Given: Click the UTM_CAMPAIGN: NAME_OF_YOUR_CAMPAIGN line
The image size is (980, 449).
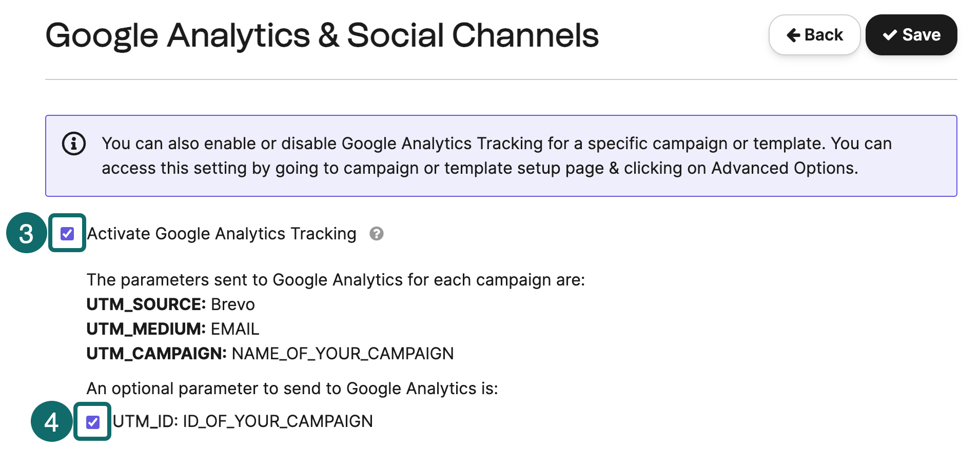Looking at the screenshot, I should coord(270,354).
